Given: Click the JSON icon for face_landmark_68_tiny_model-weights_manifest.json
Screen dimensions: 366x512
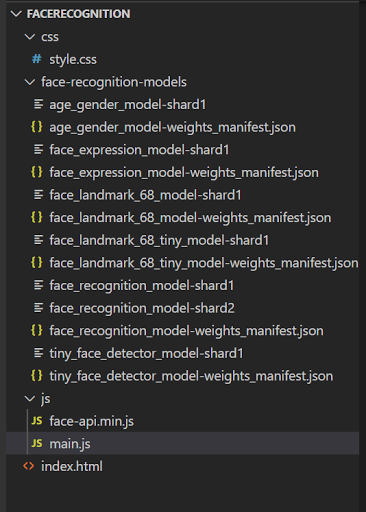Looking at the screenshot, I should click(x=37, y=263).
